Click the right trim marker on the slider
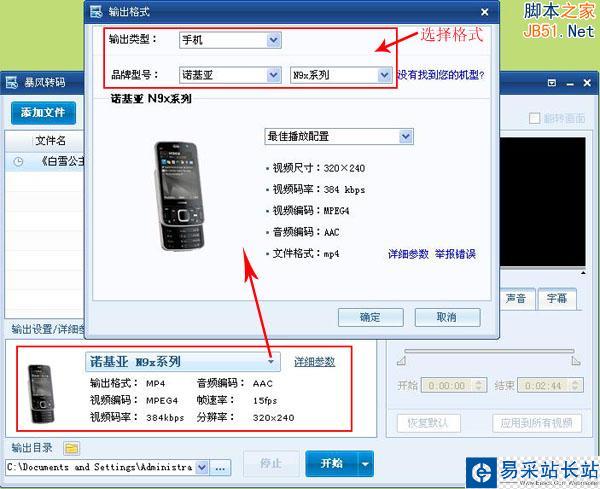This screenshot has width=600, height=489. pos(576,360)
